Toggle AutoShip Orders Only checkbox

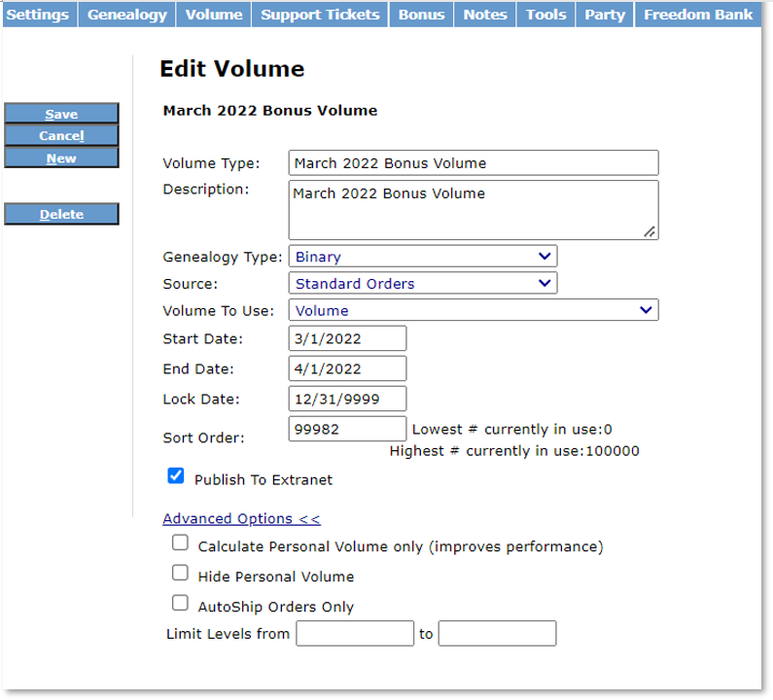click(x=180, y=604)
